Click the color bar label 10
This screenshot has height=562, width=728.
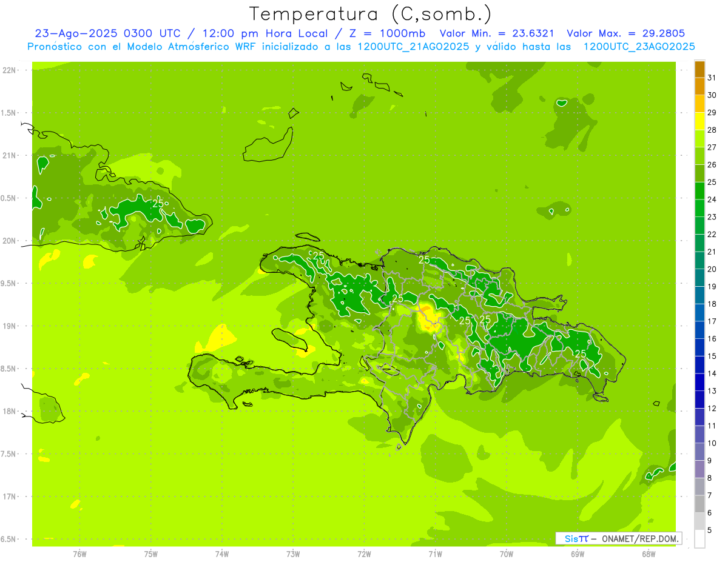(712, 443)
